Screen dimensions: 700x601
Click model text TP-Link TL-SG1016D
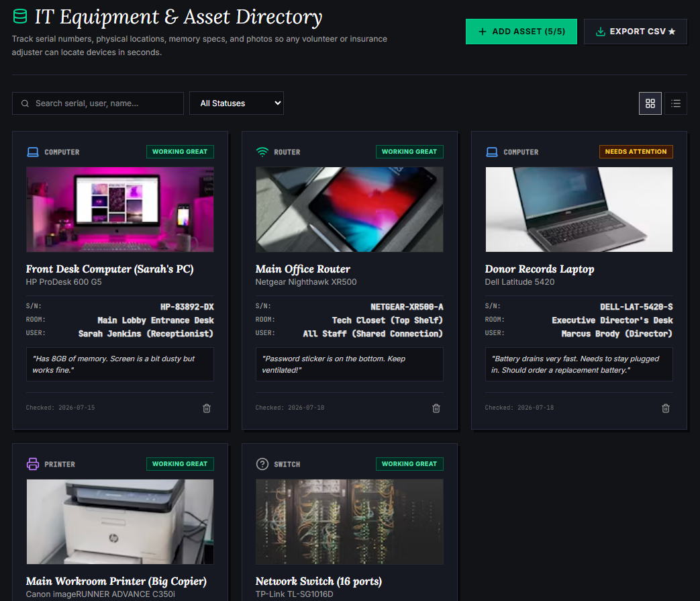click(294, 594)
